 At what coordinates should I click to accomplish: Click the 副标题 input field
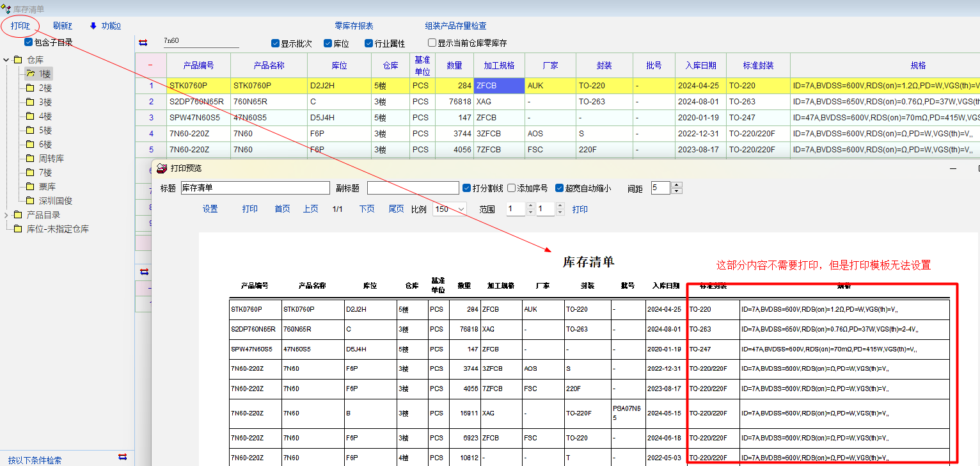[413, 188]
